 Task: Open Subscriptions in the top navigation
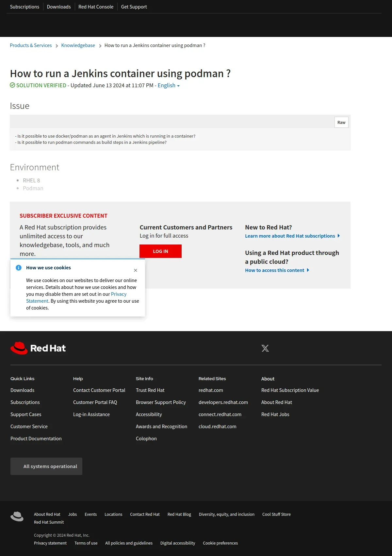(24, 7)
